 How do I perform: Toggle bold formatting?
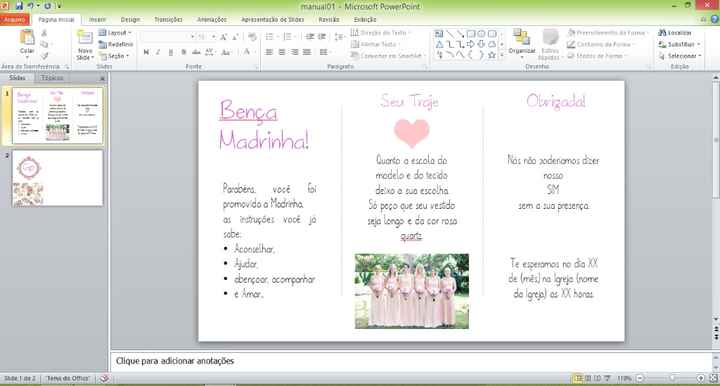tap(146, 52)
